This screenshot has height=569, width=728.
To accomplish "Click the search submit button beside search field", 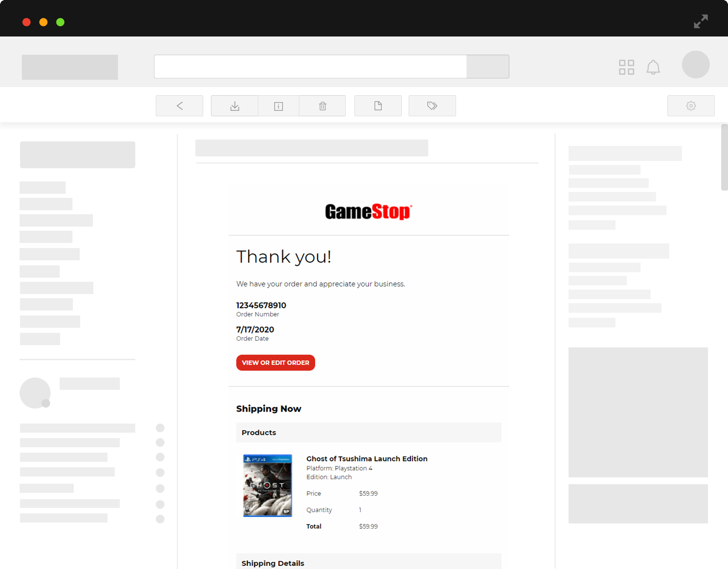I will tap(488, 67).
